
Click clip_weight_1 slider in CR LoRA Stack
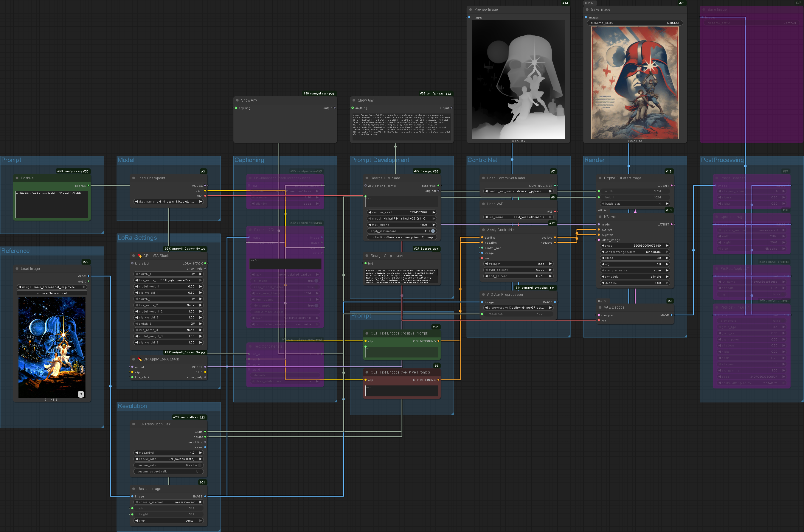pyautogui.click(x=169, y=293)
